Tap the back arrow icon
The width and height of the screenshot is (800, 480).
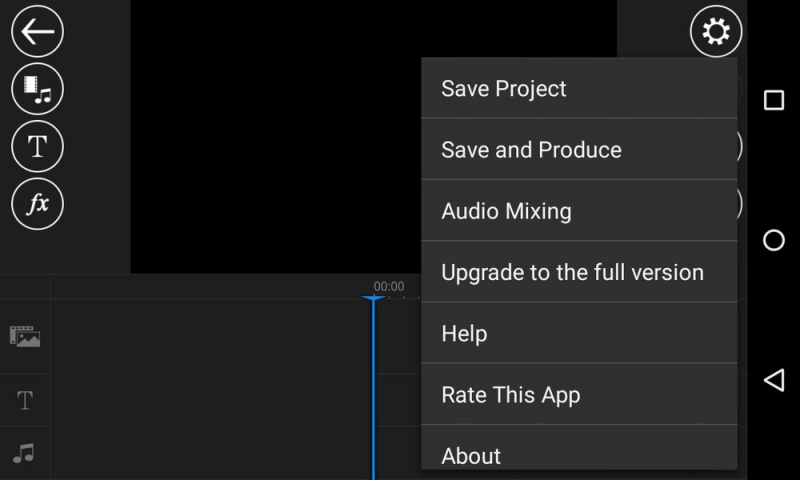click(37, 32)
